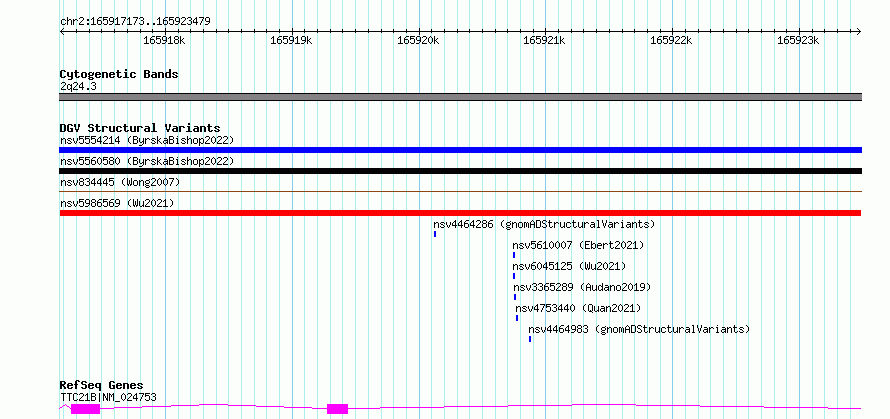Open nsv6045125 (Wu2021) label
This screenshot has height=419, width=890.
[x=569, y=266]
